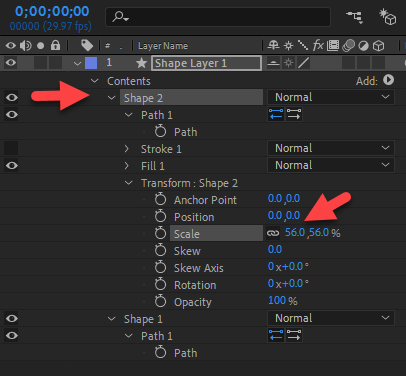This screenshot has height=376, width=406.
Task: Click the layer search field
Action: click(x=218, y=17)
